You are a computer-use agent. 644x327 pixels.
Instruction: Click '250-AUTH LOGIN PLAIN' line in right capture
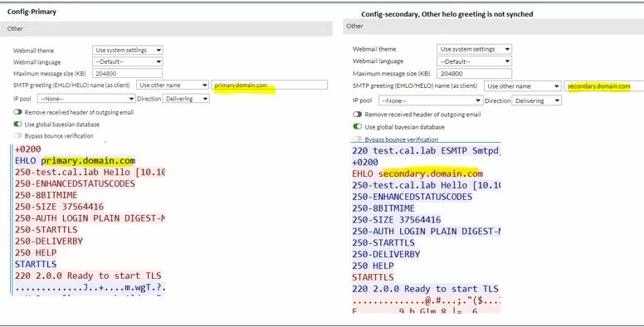coord(427,232)
